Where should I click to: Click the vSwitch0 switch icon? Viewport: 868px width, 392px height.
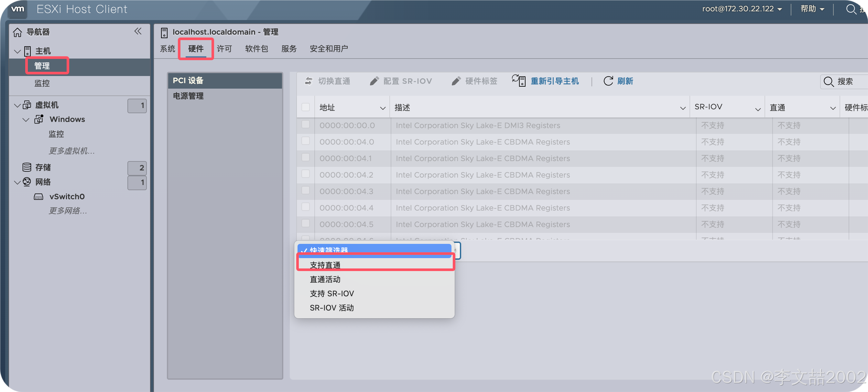tap(38, 197)
